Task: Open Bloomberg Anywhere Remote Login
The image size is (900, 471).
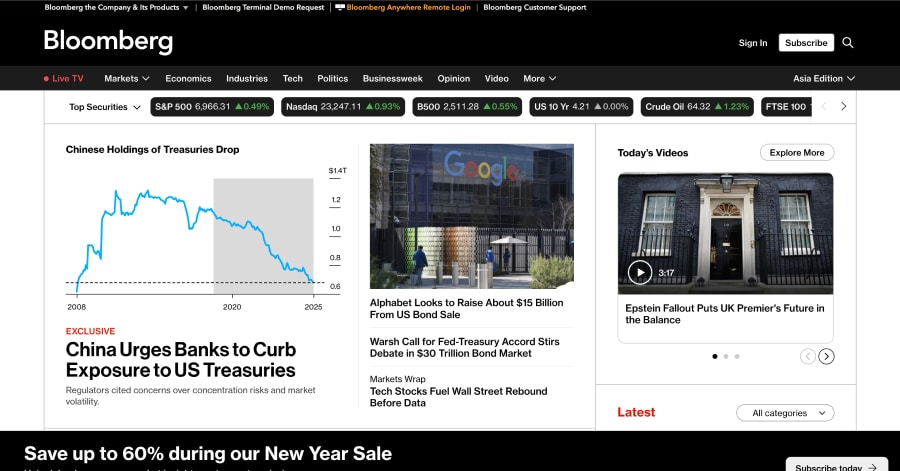Action: [x=403, y=7]
